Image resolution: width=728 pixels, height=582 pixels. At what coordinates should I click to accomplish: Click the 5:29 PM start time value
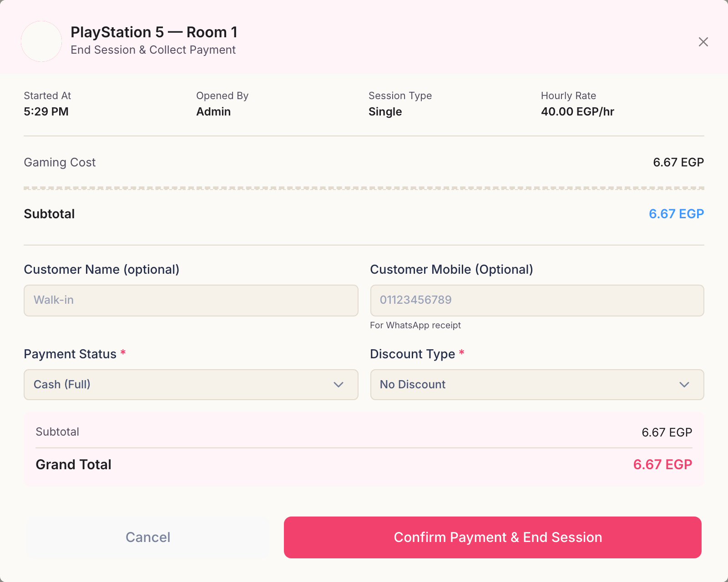point(46,112)
